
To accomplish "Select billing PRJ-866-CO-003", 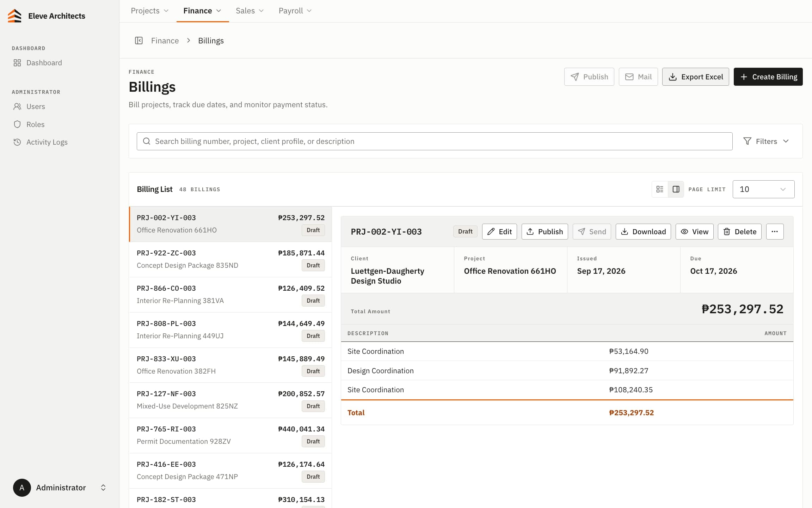I will pyautogui.click(x=230, y=295).
